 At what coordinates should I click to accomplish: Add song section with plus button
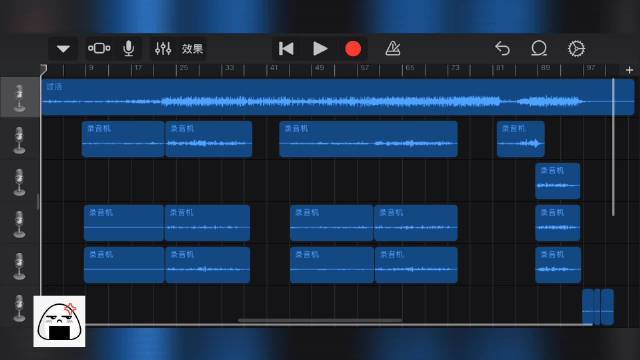629,70
